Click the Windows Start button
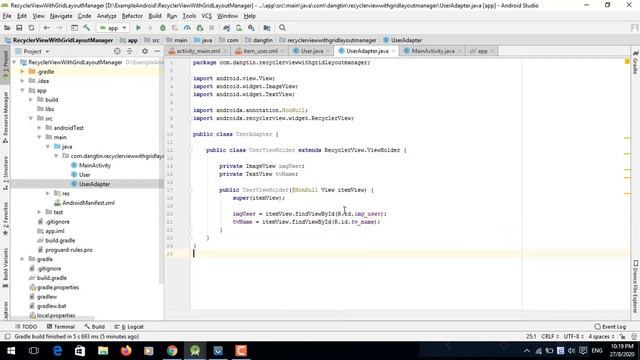Image resolution: width=640 pixels, height=360 pixels. tap(11, 351)
